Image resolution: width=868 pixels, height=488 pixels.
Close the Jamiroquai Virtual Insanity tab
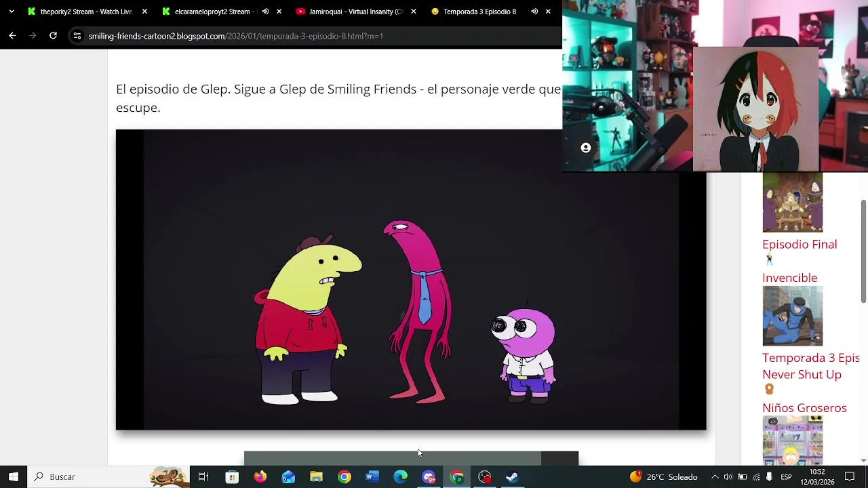pyautogui.click(x=413, y=12)
